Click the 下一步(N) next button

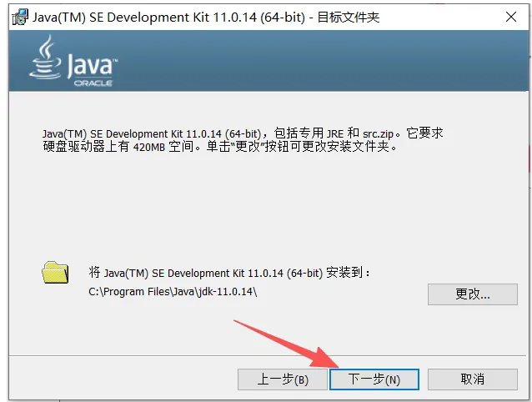374,379
